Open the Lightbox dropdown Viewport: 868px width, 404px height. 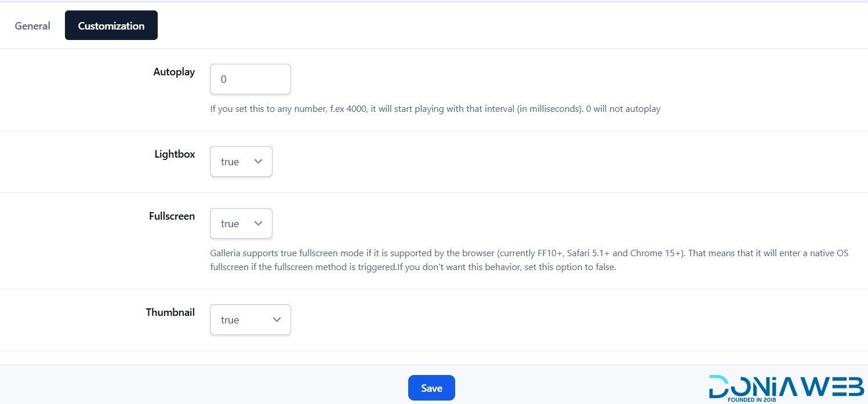pyautogui.click(x=241, y=162)
